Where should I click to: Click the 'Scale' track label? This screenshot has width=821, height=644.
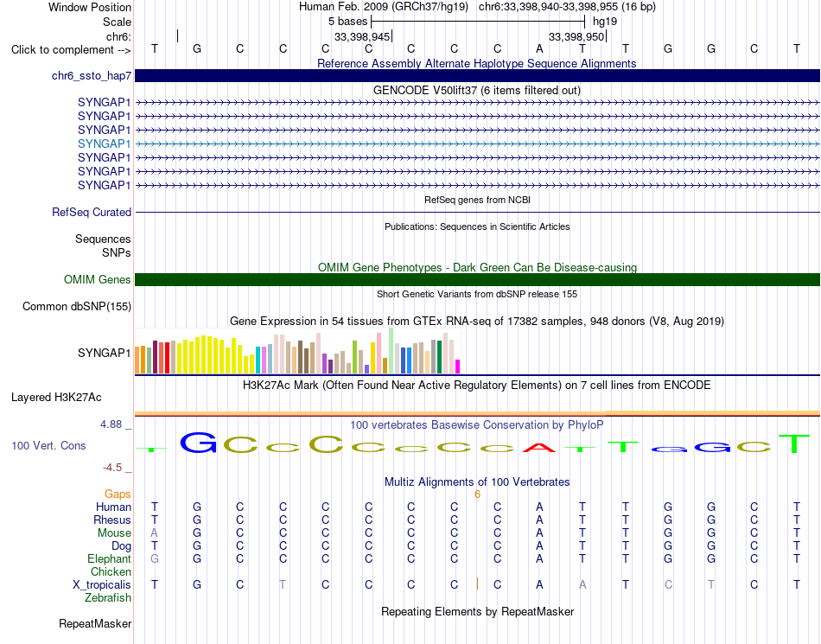coord(117,22)
